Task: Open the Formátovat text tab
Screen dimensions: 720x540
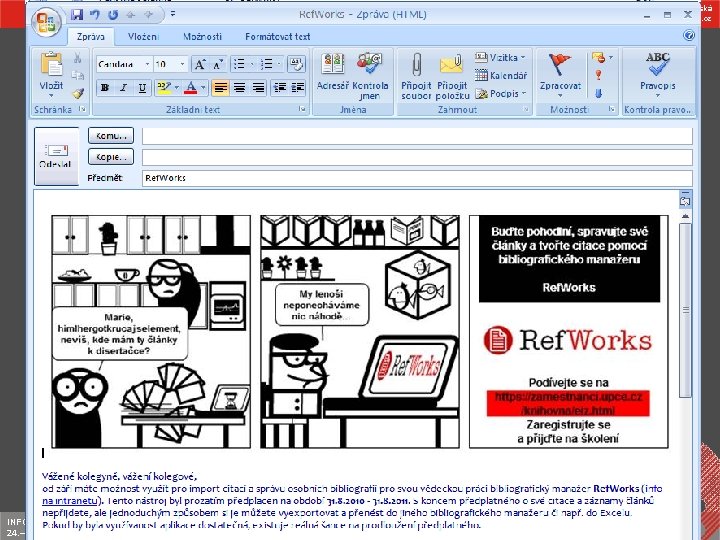Action: click(x=277, y=37)
